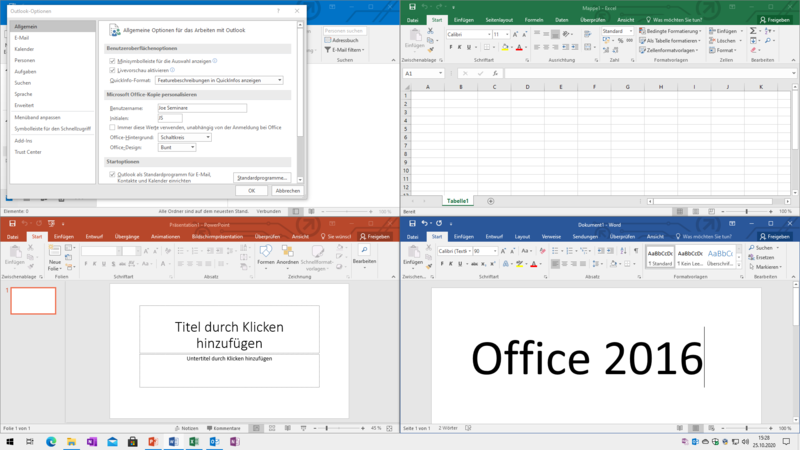
Task: Toggle bold formatting in Excel ribbon
Action: click(x=451, y=47)
